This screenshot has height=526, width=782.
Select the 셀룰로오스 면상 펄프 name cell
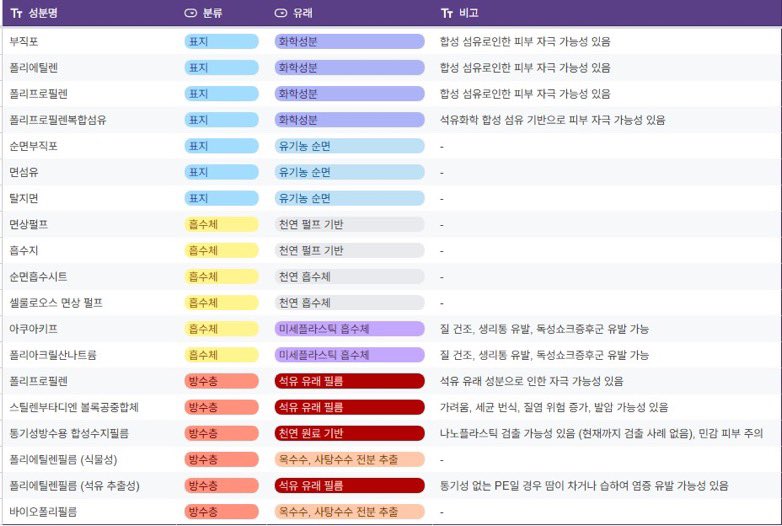point(56,303)
